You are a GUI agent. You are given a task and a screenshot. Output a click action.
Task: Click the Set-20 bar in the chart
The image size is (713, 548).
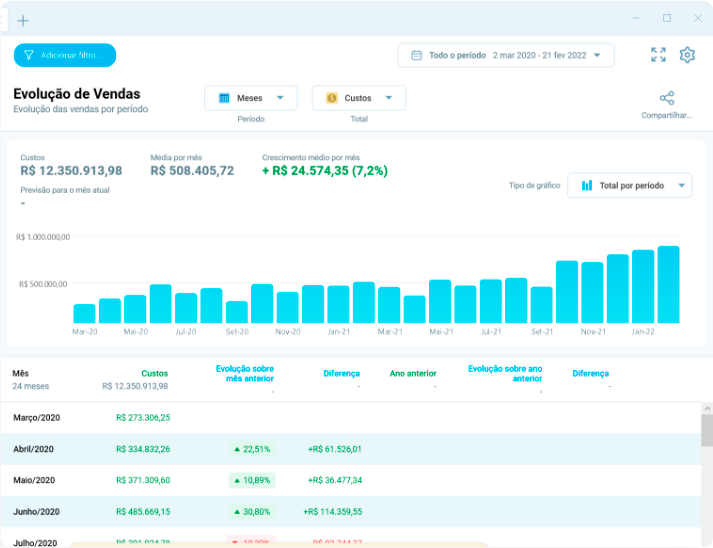[x=237, y=312]
